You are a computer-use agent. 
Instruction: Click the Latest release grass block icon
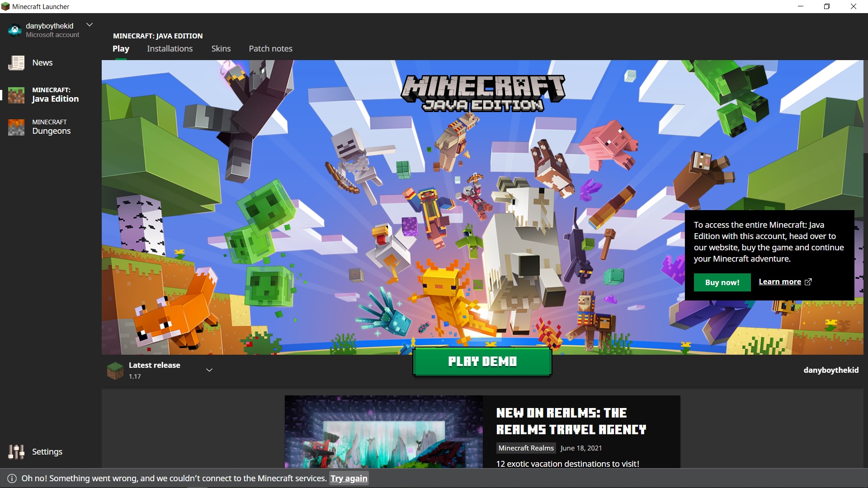pos(115,370)
